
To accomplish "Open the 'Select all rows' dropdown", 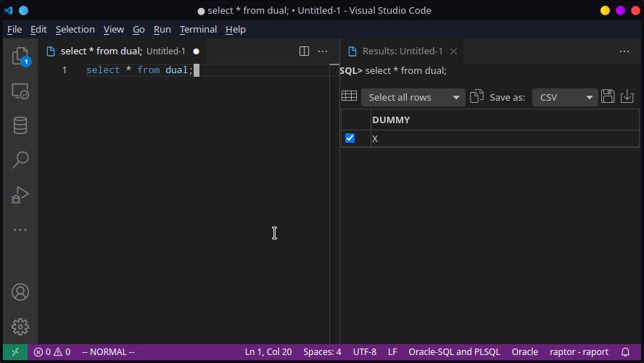I will pos(413,97).
